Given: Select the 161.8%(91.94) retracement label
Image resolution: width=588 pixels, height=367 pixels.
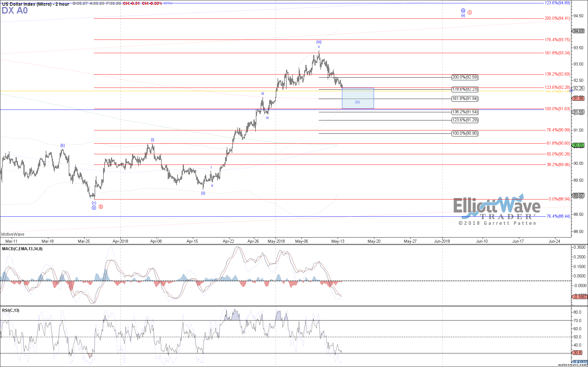Looking at the screenshot, I should click(x=465, y=99).
